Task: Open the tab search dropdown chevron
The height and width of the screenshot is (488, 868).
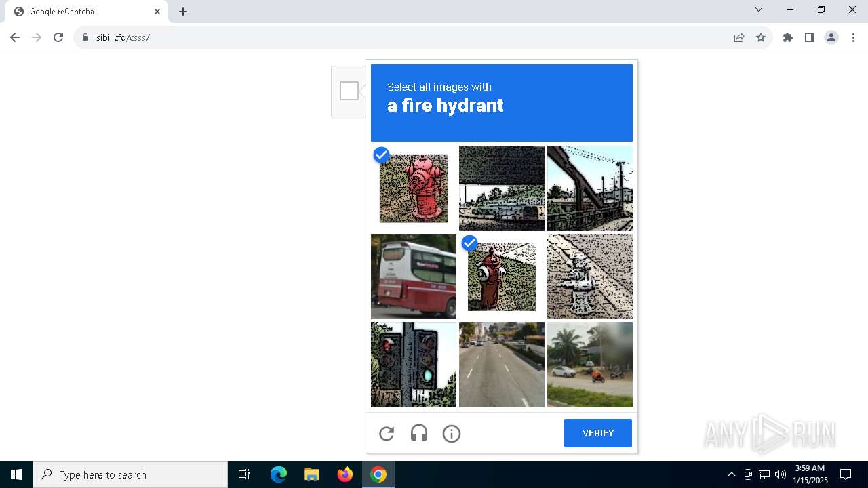Action: point(759,10)
